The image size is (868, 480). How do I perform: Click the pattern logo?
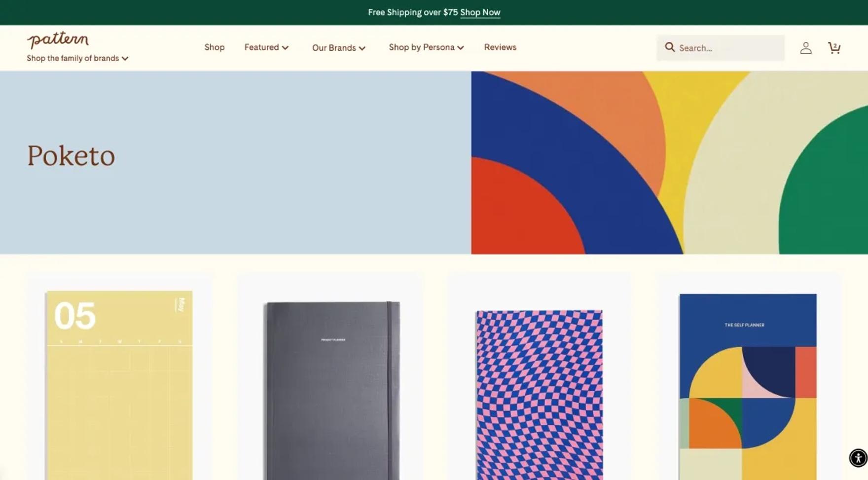click(x=58, y=40)
